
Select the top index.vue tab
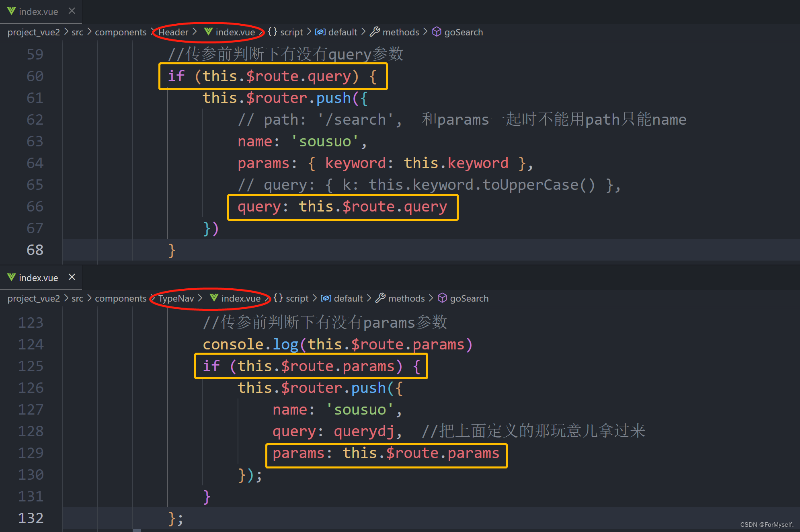pyautogui.click(x=41, y=12)
